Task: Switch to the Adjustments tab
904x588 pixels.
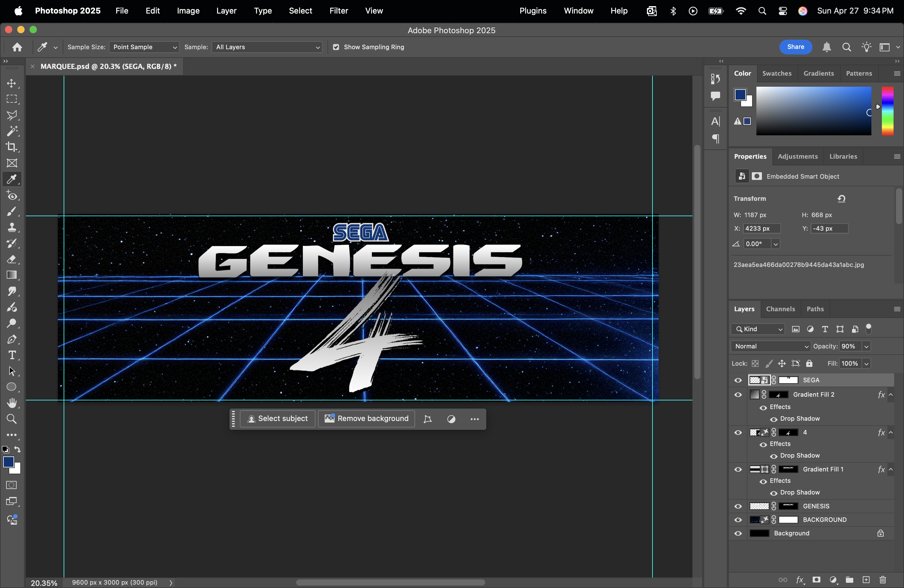Action: (x=798, y=157)
